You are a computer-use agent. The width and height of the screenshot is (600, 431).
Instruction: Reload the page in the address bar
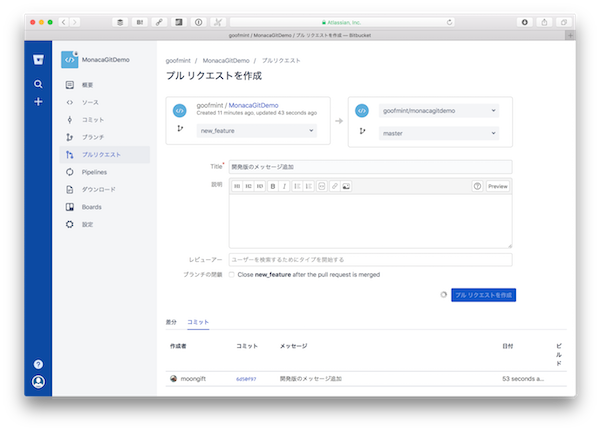pos(449,22)
